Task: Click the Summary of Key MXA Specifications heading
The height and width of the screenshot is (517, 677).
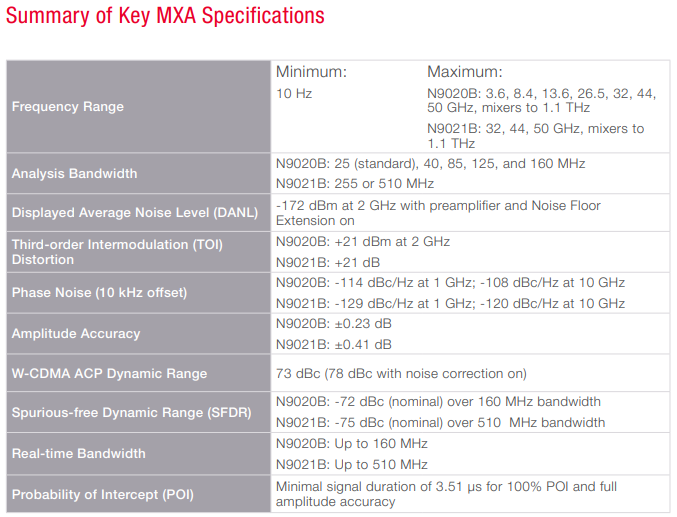Action: (165, 16)
